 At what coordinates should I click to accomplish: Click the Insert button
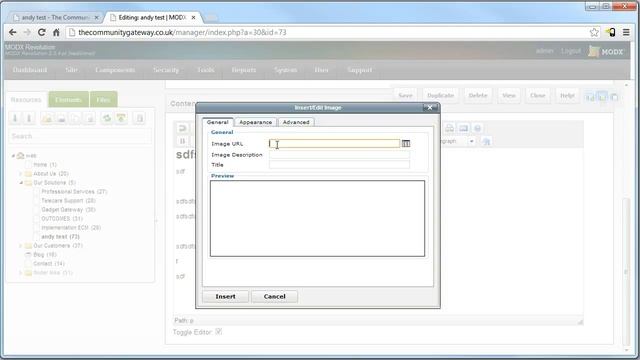pos(225,296)
